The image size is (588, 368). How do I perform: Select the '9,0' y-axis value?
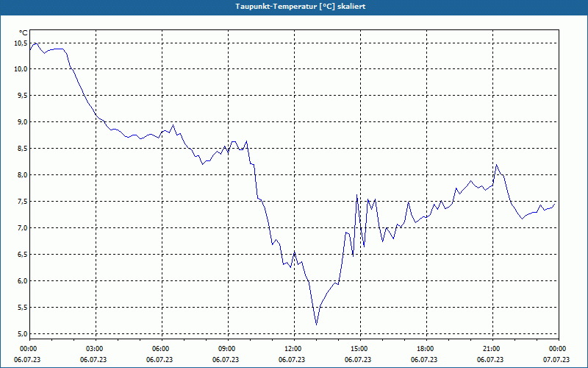pos(22,122)
